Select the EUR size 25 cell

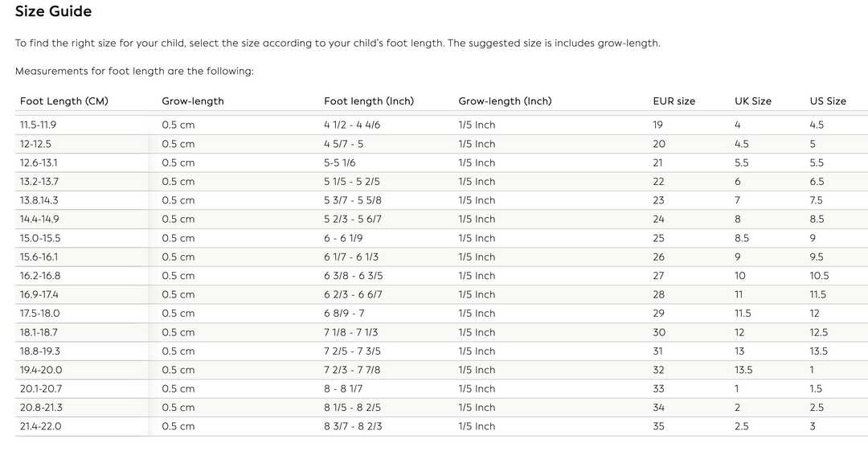coord(659,238)
